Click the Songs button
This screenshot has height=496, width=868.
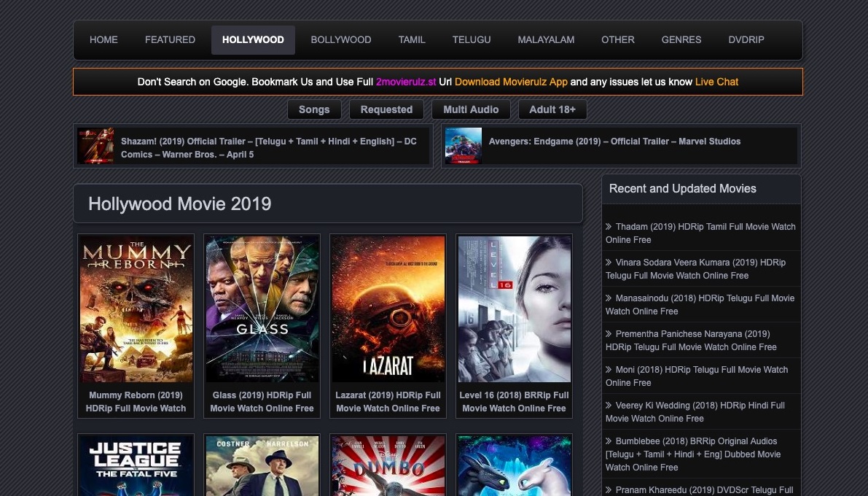tap(314, 109)
